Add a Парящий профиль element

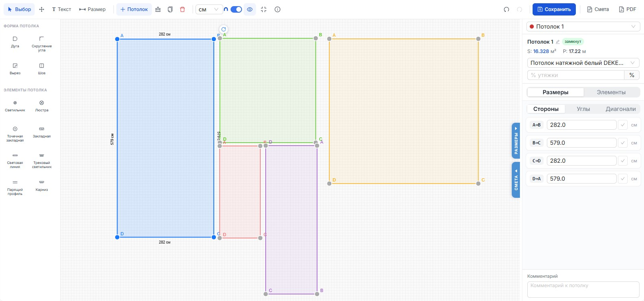[15, 188]
